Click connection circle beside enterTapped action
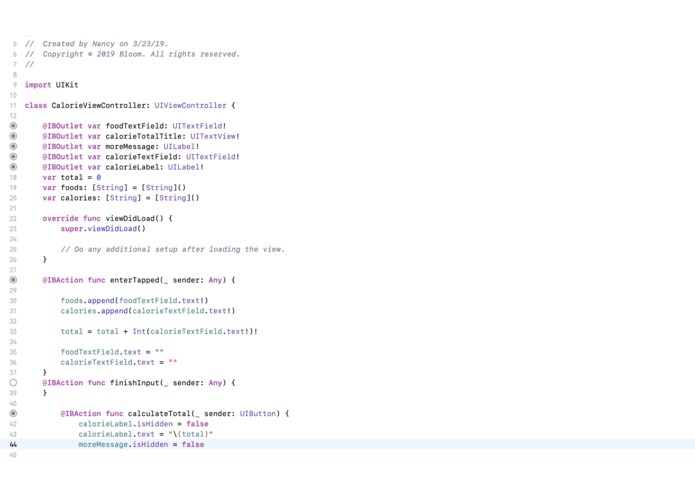This screenshot has width=695, height=494. (x=13, y=280)
